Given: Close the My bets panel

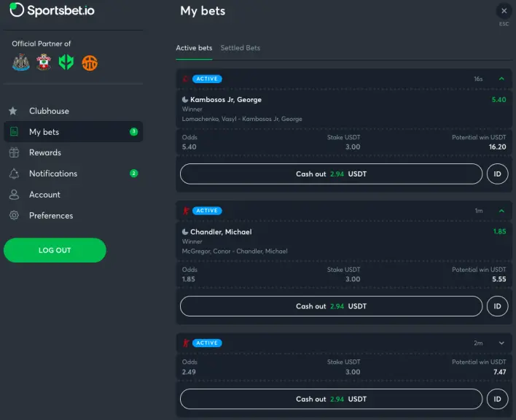Looking at the screenshot, I should [504, 11].
